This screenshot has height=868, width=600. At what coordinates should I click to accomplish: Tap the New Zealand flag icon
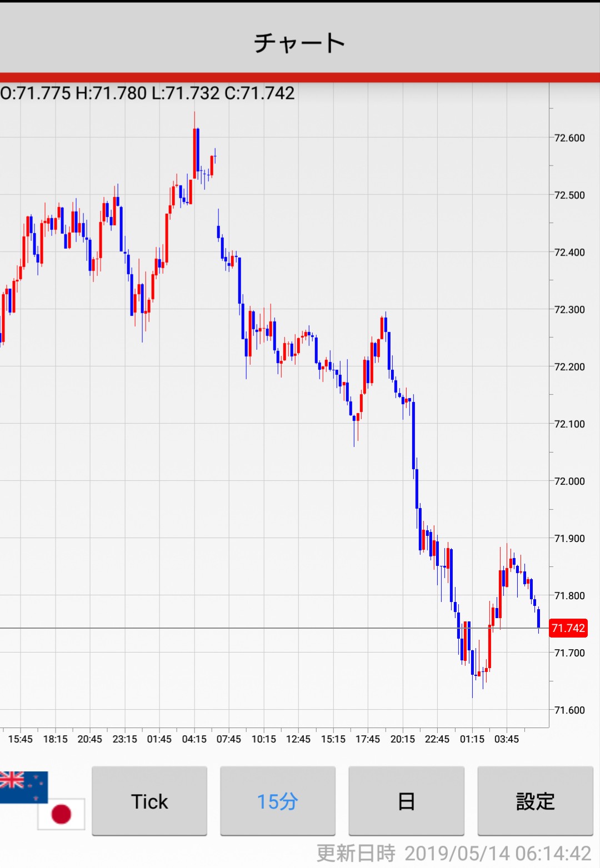pos(23,786)
